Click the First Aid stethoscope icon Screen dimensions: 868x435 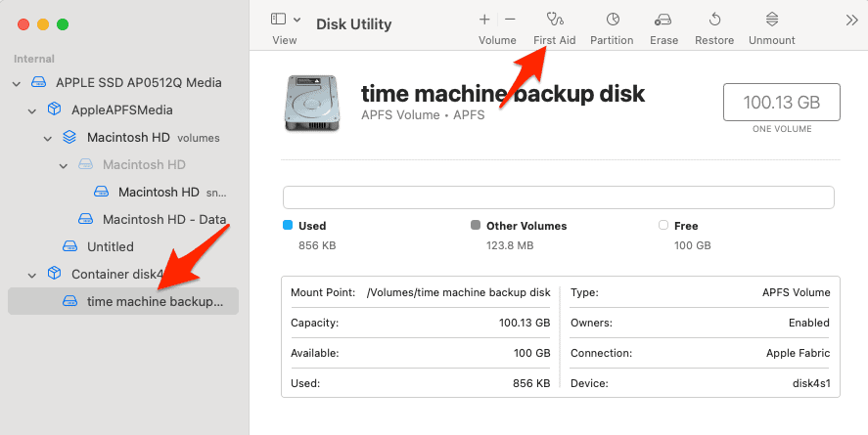pyautogui.click(x=554, y=20)
